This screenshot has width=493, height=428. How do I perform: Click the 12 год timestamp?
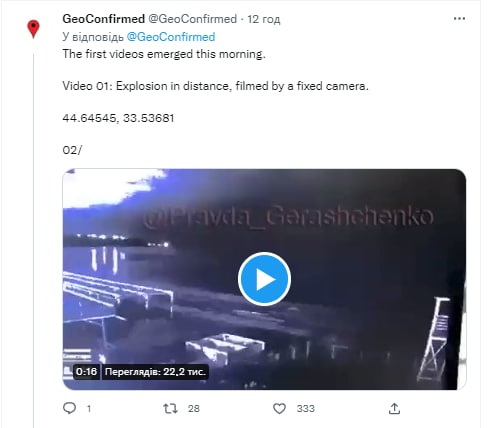263,19
